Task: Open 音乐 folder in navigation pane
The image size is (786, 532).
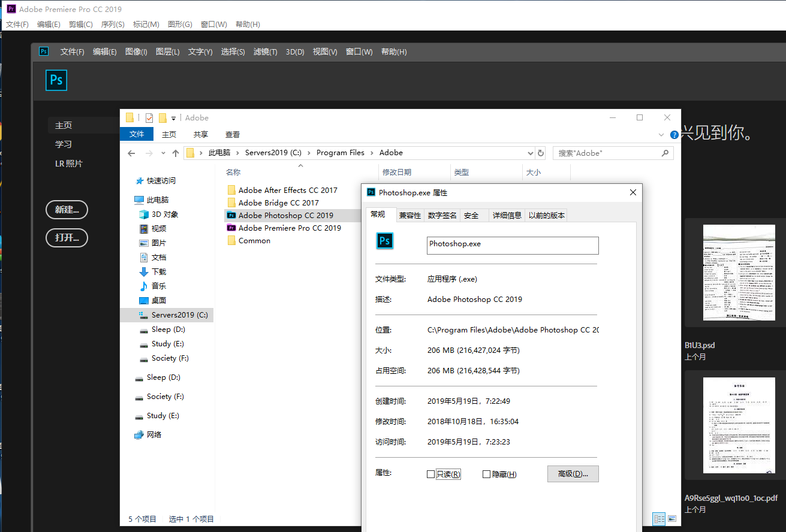Action: point(152,286)
